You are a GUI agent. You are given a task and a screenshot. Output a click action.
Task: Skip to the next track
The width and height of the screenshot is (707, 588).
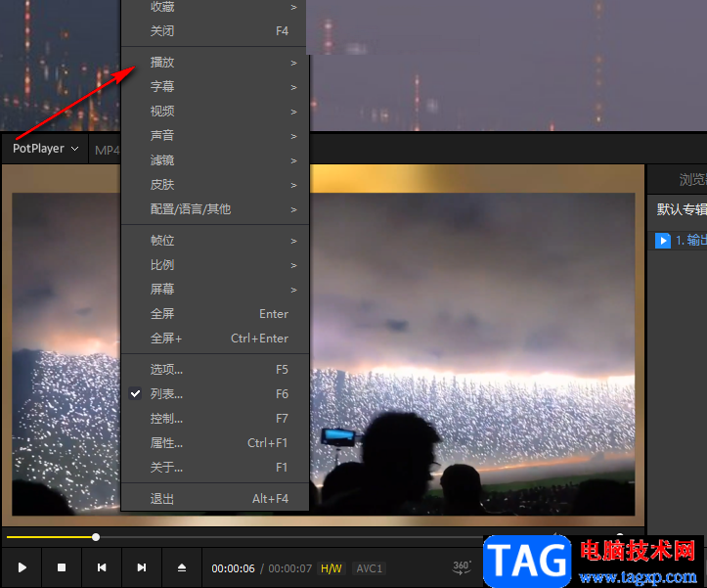[x=142, y=567]
